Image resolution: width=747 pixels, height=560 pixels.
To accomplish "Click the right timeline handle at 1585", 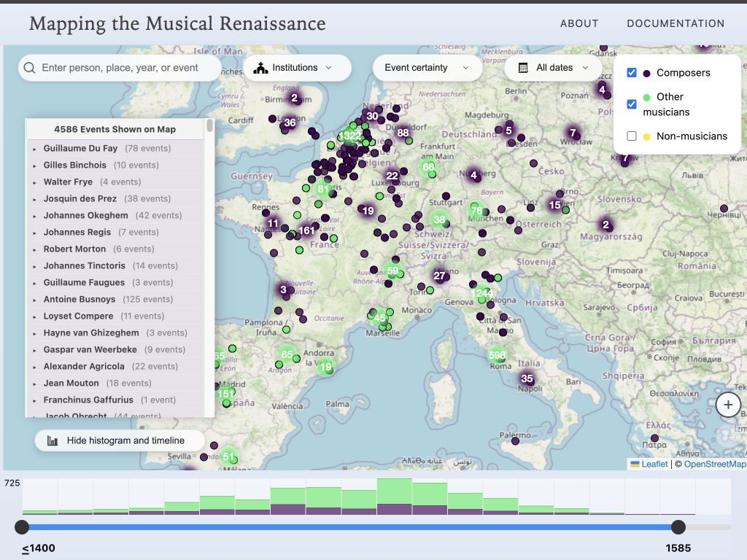I will (x=678, y=526).
